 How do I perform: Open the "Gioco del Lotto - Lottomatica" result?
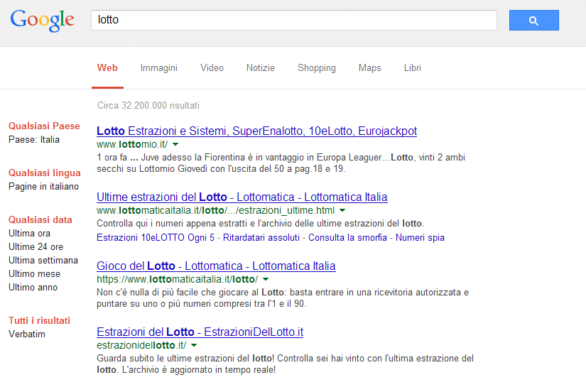pyautogui.click(x=216, y=266)
